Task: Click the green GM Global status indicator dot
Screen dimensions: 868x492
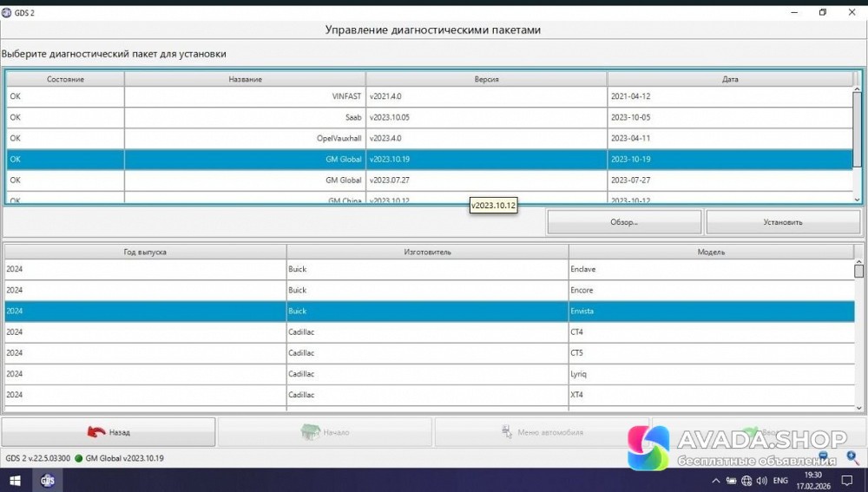Action: tap(78, 458)
